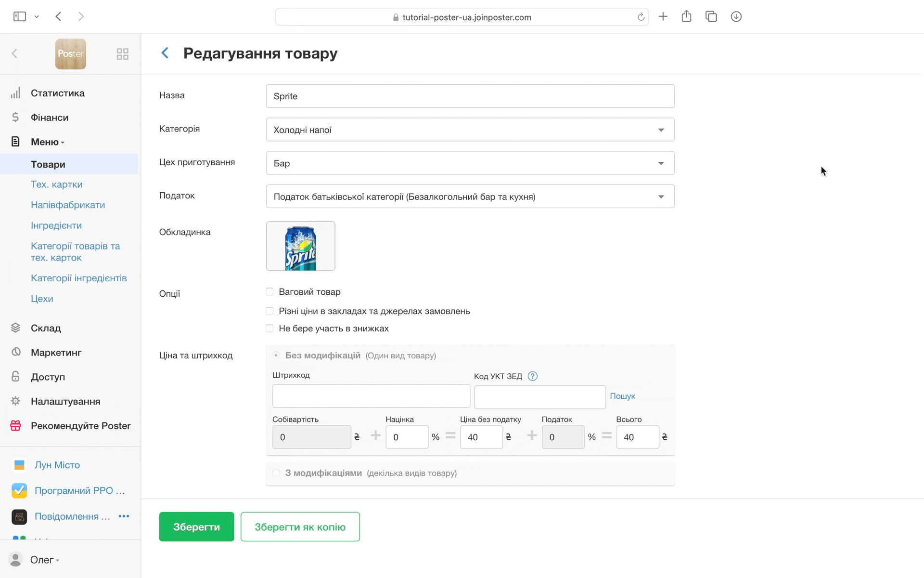This screenshot has width=924, height=578.
Task: Open the Податок dropdown
Action: (470, 197)
